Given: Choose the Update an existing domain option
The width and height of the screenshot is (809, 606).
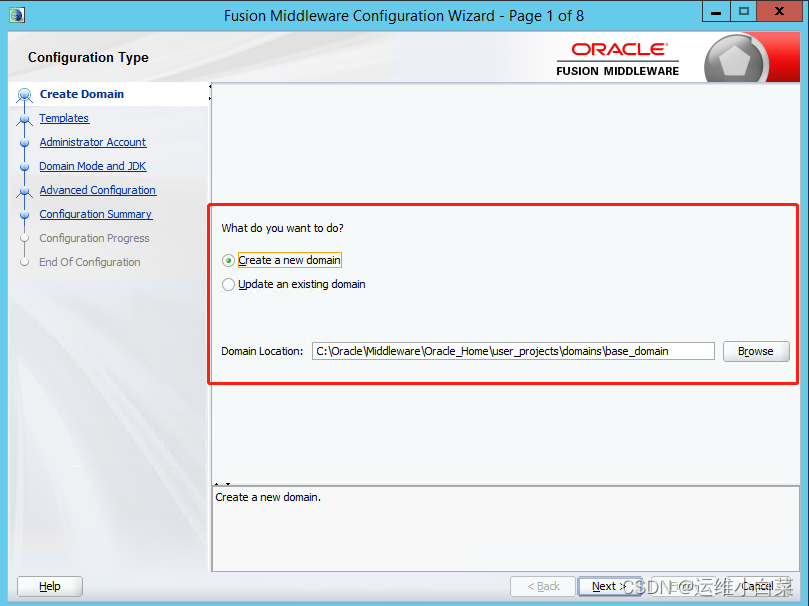Looking at the screenshot, I should click(229, 284).
